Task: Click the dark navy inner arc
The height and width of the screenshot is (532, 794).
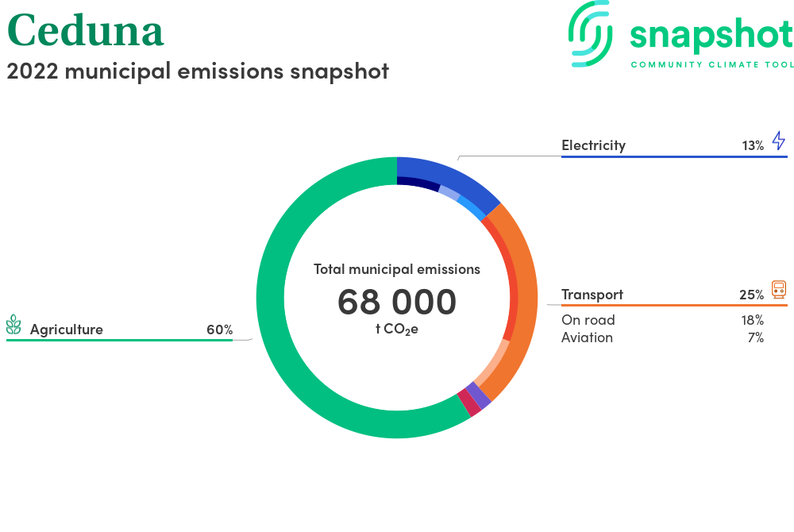Action: [418, 183]
